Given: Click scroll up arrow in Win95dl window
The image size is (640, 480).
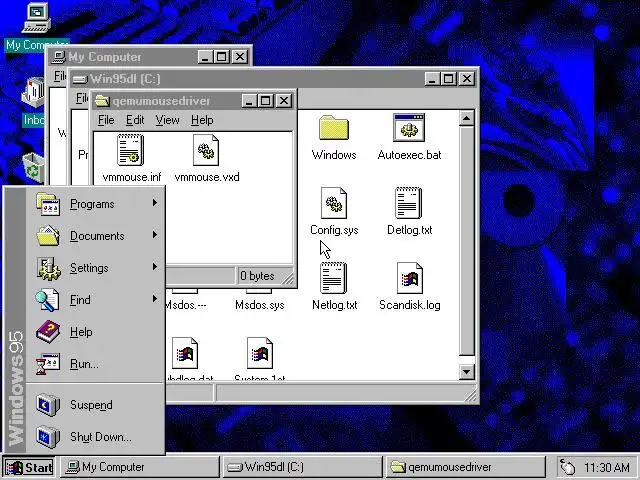Looking at the screenshot, I should click(467, 119).
